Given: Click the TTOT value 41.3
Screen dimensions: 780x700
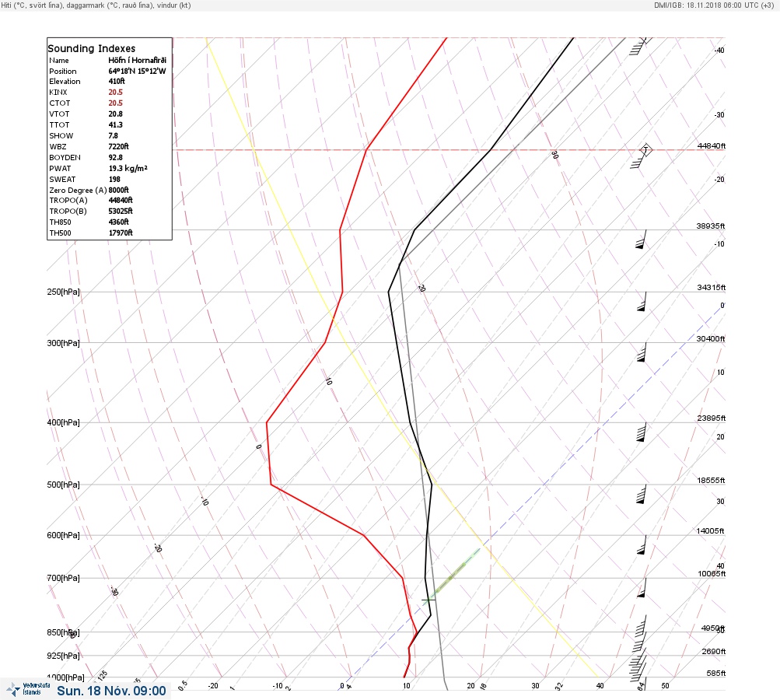Looking at the screenshot, I should [115, 125].
